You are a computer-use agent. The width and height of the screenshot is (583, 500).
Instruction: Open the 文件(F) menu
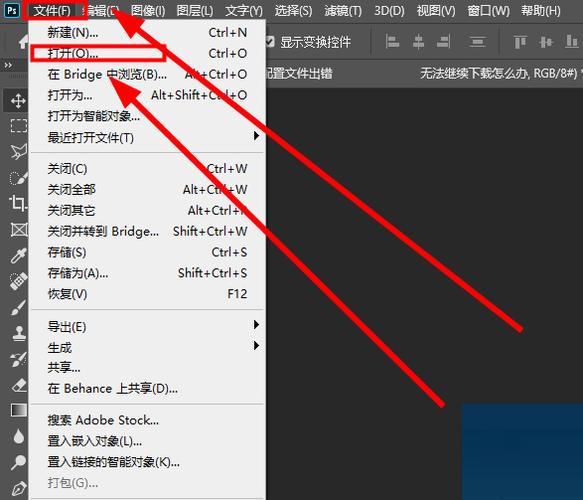[52, 11]
